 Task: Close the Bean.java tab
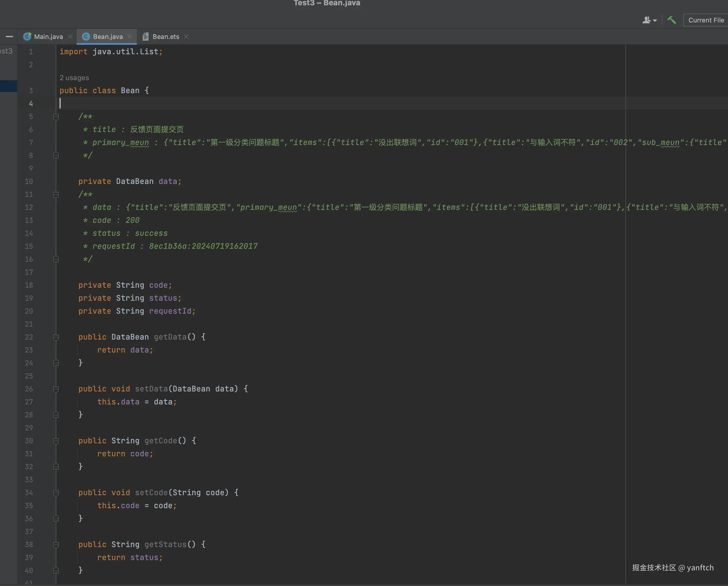pos(130,37)
